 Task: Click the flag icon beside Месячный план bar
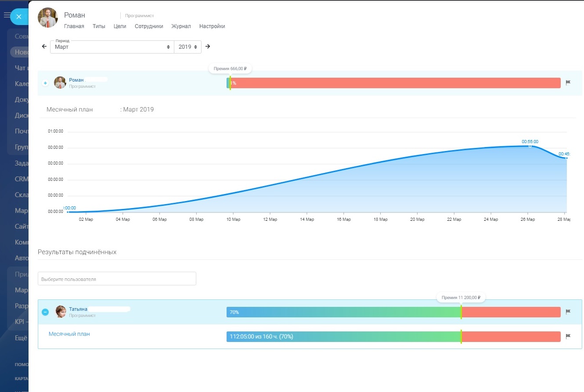pos(568,336)
